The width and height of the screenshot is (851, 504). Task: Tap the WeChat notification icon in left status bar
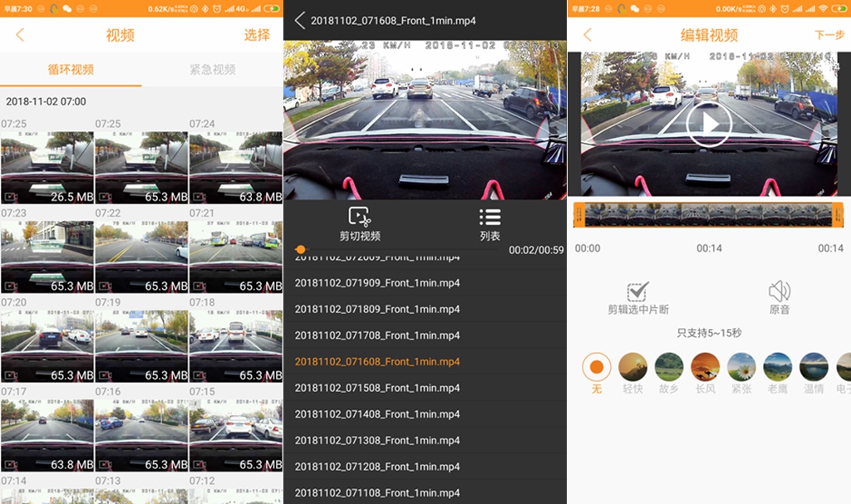tap(67, 8)
